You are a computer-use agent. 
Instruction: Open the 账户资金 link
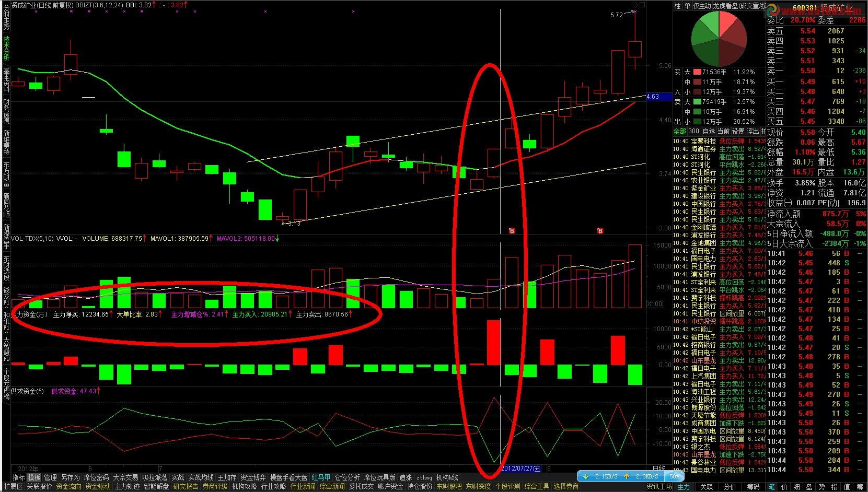(x=390, y=486)
